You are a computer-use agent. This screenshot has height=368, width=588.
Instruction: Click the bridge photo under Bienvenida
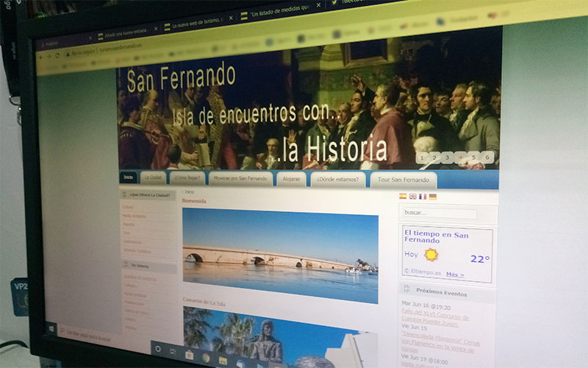click(x=280, y=255)
